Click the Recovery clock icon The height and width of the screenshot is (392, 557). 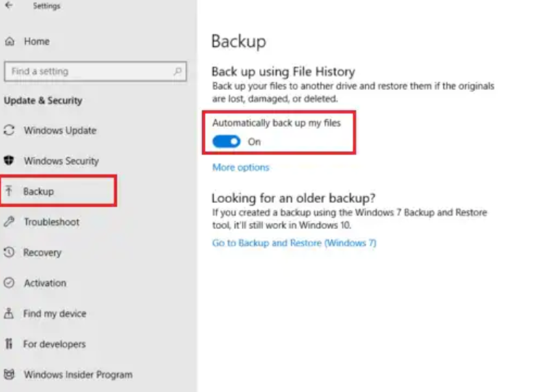click(x=9, y=252)
